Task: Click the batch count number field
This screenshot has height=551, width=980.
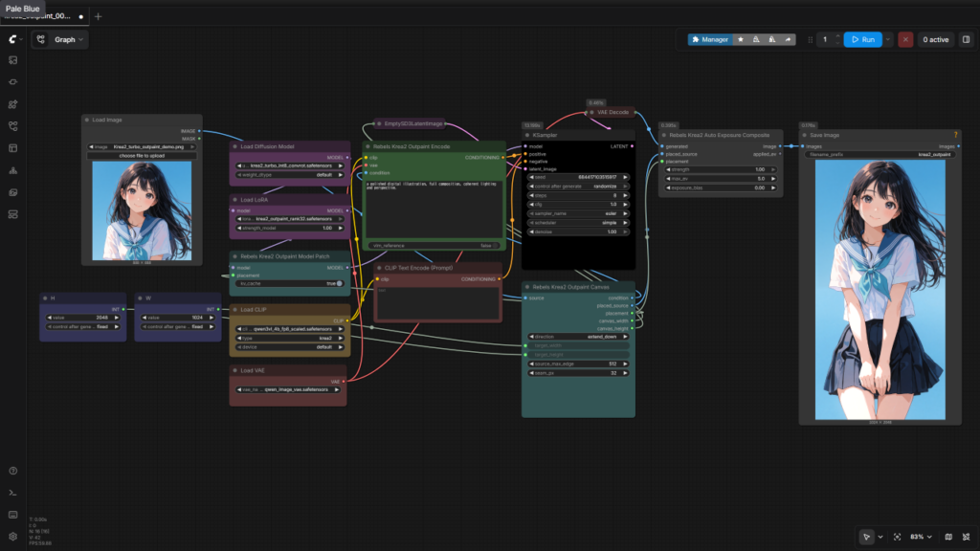Action: [825, 39]
